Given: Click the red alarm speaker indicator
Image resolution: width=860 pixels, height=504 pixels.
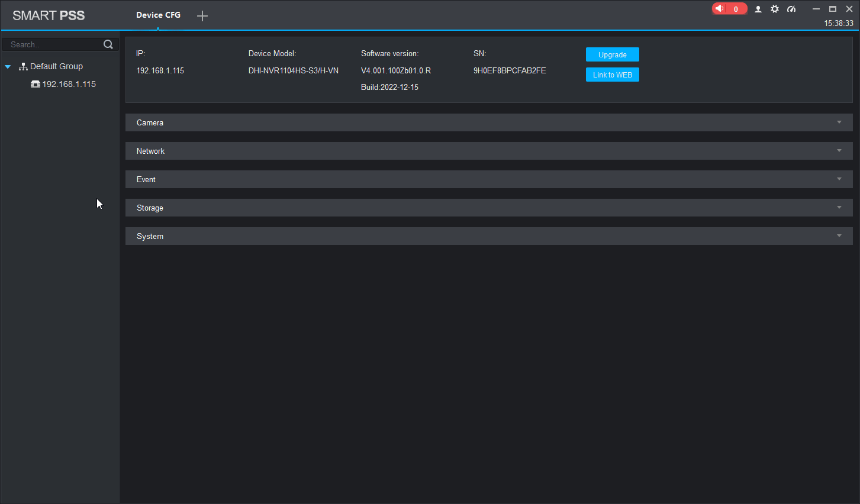Looking at the screenshot, I should coord(720,9).
